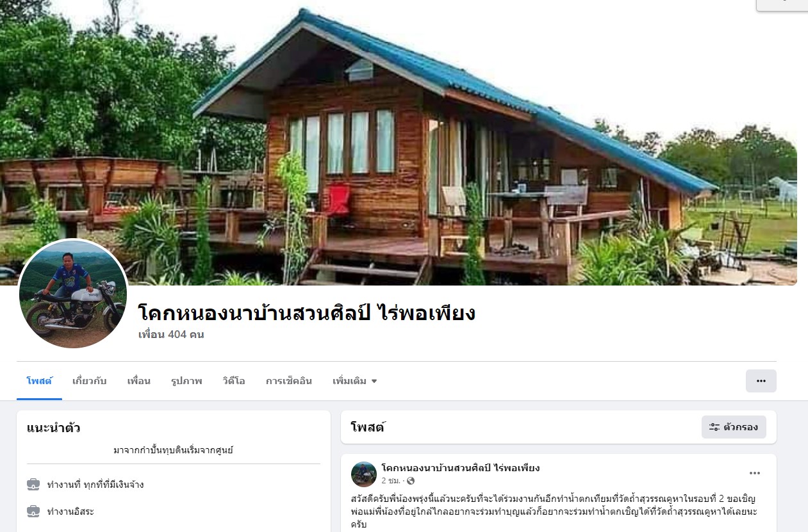Viewport: 808px width, 532px height.
Task: Click the three-dots menu on the post
Action: [755, 473]
